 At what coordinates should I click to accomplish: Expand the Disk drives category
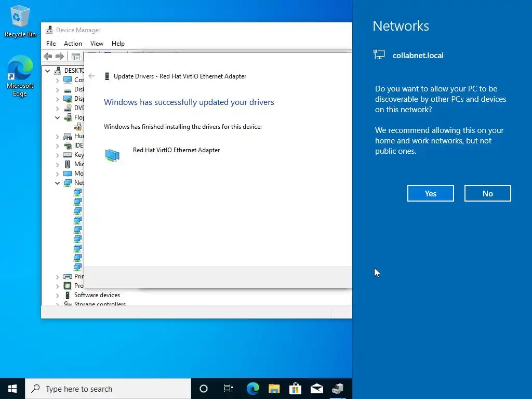57,89
